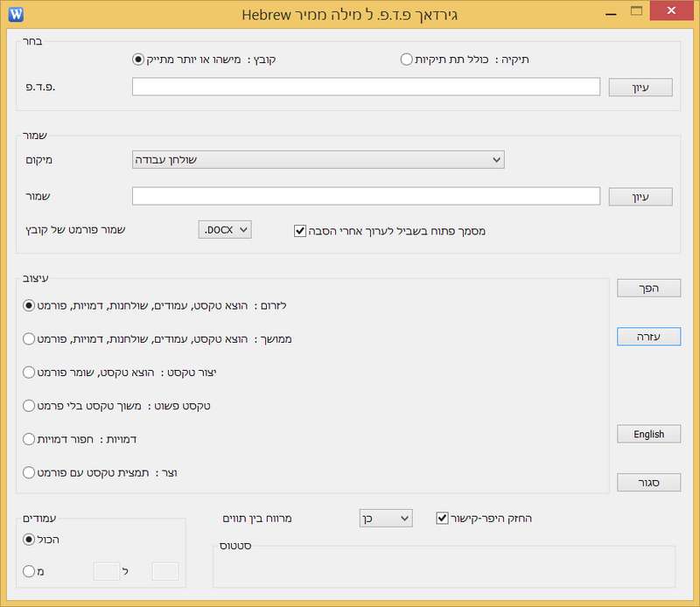The width and height of the screenshot is (700, 607).
Task: Click the שמור save path input field
Action: point(366,196)
